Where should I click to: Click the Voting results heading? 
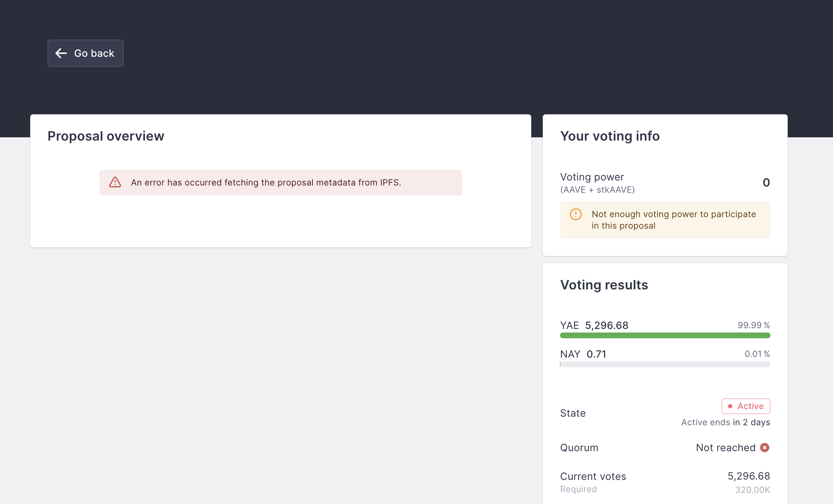pyautogui.click(x=604, y=285)
